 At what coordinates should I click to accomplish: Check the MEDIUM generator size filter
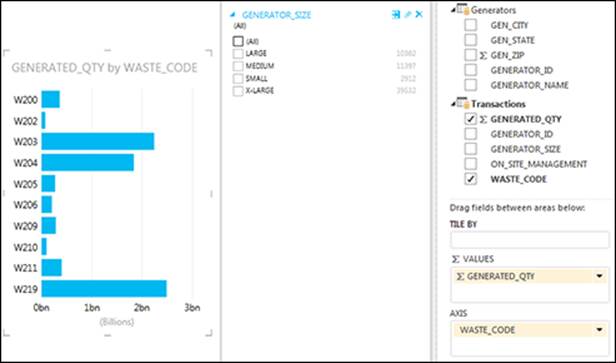[x=238, y=66]
